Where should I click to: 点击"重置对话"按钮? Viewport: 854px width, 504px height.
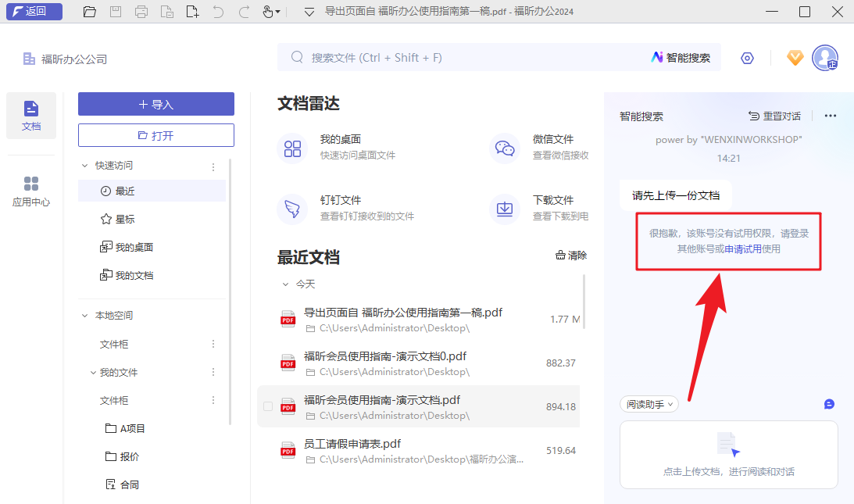click(774, 115)
